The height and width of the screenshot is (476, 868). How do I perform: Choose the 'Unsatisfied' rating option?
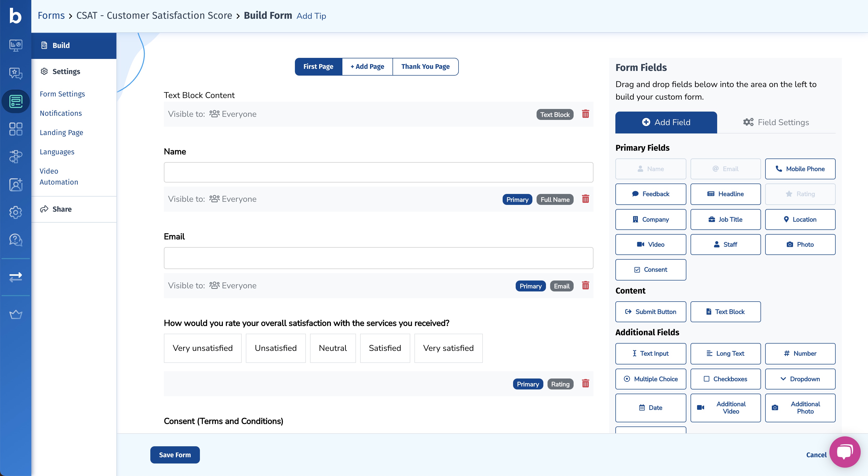click(275, 348)
